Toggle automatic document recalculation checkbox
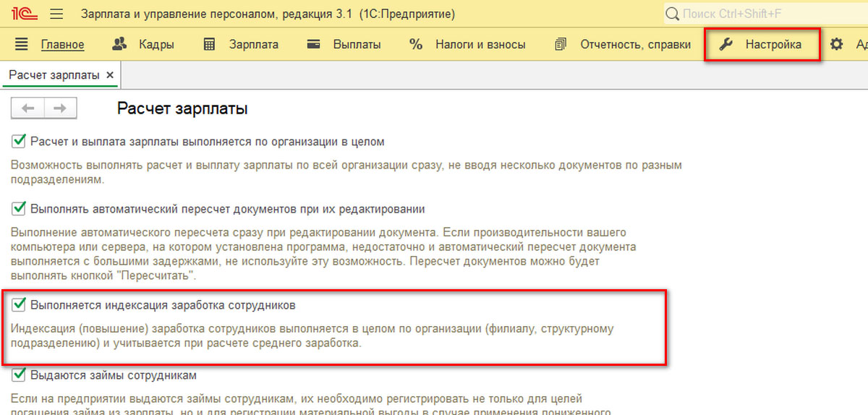868x415 pixels. [19, 208]
